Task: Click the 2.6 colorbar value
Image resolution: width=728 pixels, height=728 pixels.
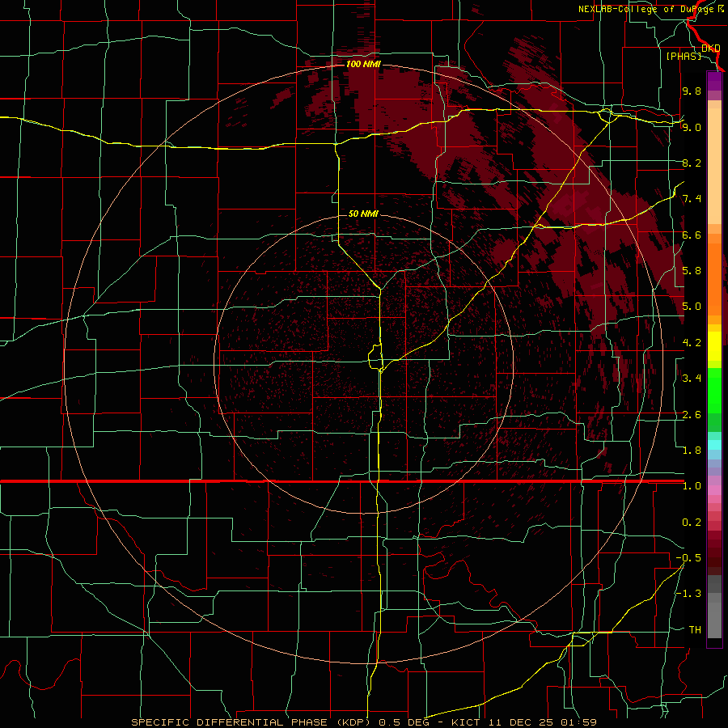Action: click(692, 415)
